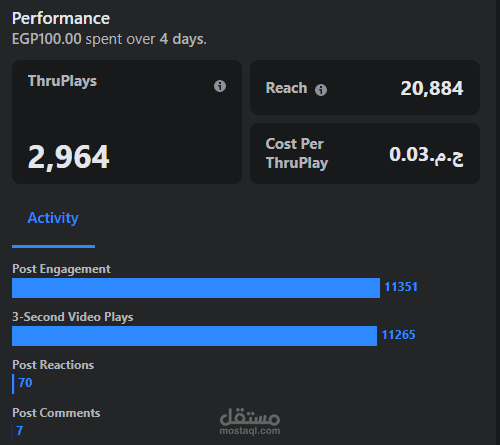Viewport: 500px width, 445px height.
Task: Click the ThruPlays info icon
Action: pos(220,86)
